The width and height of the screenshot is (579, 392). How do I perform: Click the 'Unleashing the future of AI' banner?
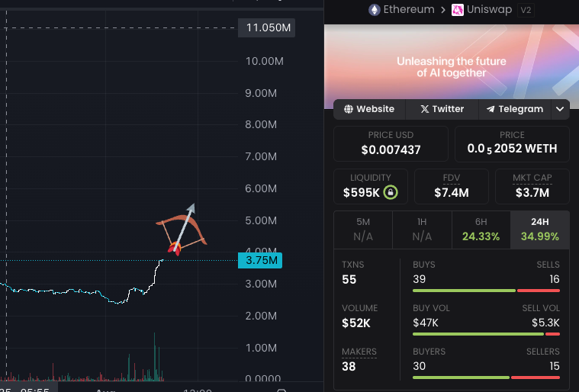[x=452, y=67]
